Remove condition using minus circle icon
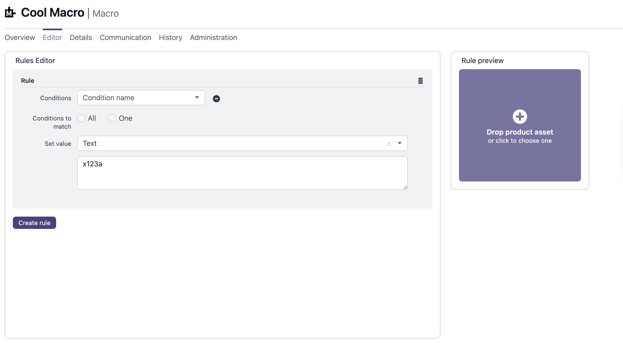Viewport: 623px width, 364px height. point(216,99)
